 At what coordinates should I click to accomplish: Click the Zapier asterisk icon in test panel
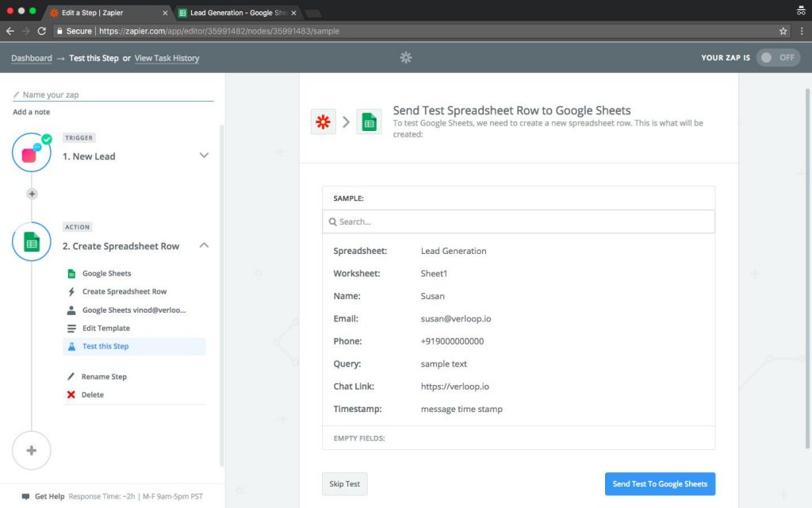coord(324,121)
